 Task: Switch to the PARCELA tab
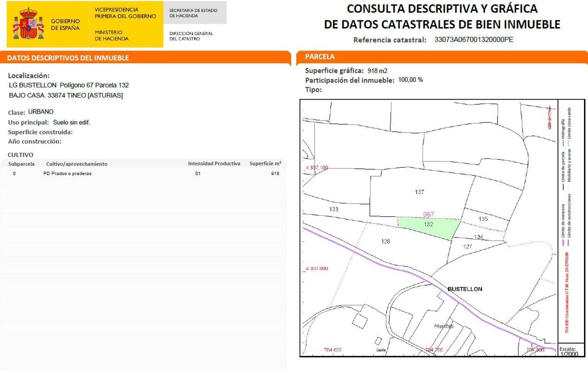[319, 56]
